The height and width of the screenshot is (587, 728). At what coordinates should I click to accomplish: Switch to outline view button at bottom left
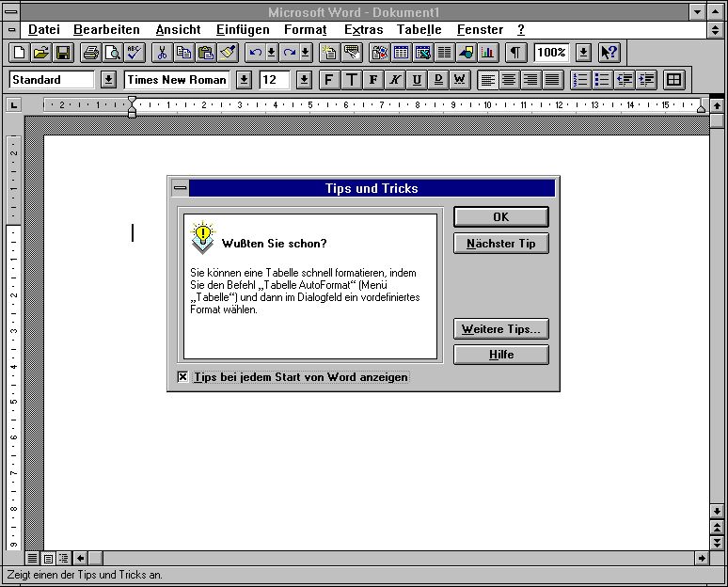(64, 558)
